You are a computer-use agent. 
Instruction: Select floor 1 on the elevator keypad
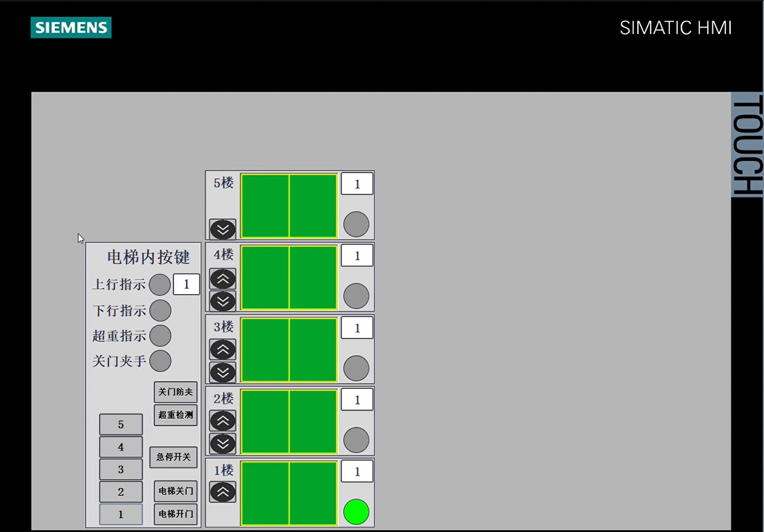(120, 514)
